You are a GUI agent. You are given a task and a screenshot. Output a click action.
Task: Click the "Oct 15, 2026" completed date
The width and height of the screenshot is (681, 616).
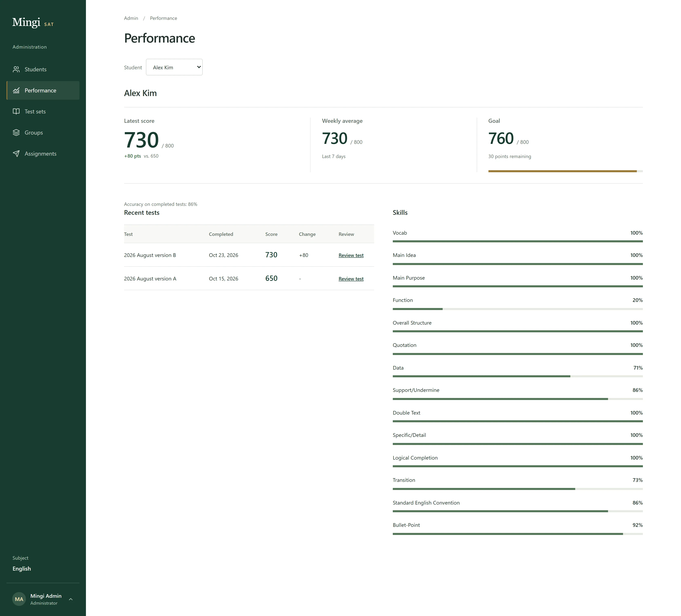pyautogui.click(x=223, y=279)
